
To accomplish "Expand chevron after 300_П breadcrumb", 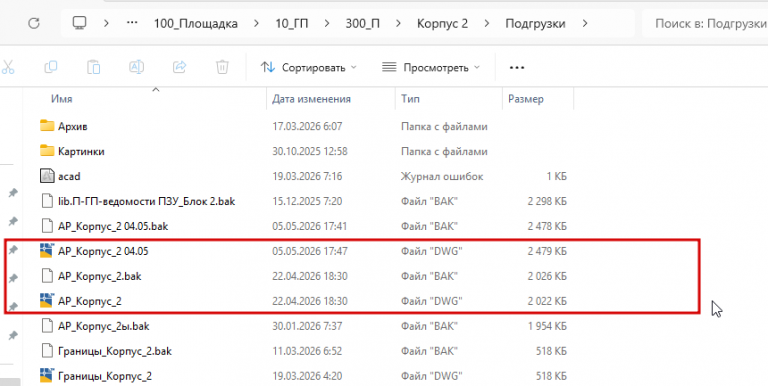I will coord(398,23).
